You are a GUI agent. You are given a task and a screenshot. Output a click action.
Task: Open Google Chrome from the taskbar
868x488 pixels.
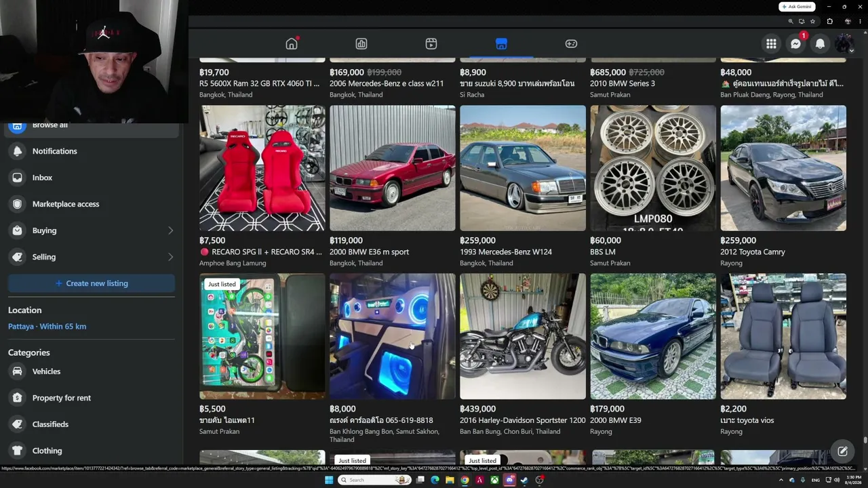(465, 480)
